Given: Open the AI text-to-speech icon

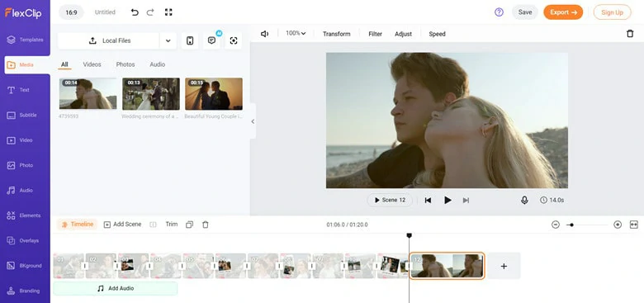Looking at the screenshot, I should point(212,40).
